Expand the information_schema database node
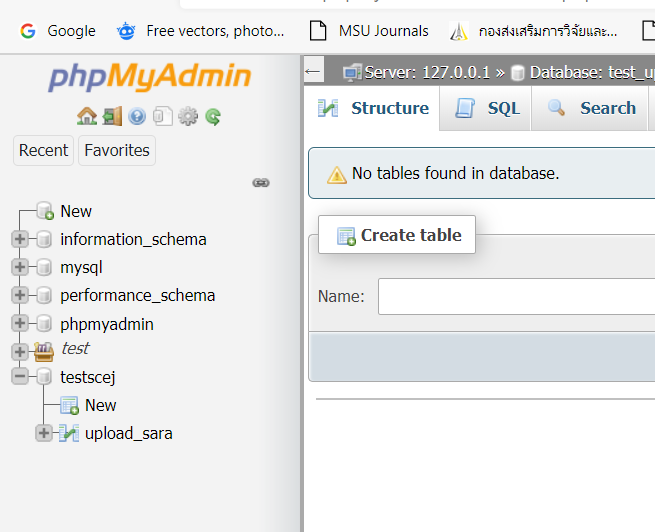655x532 pixels. click(20, 239)
